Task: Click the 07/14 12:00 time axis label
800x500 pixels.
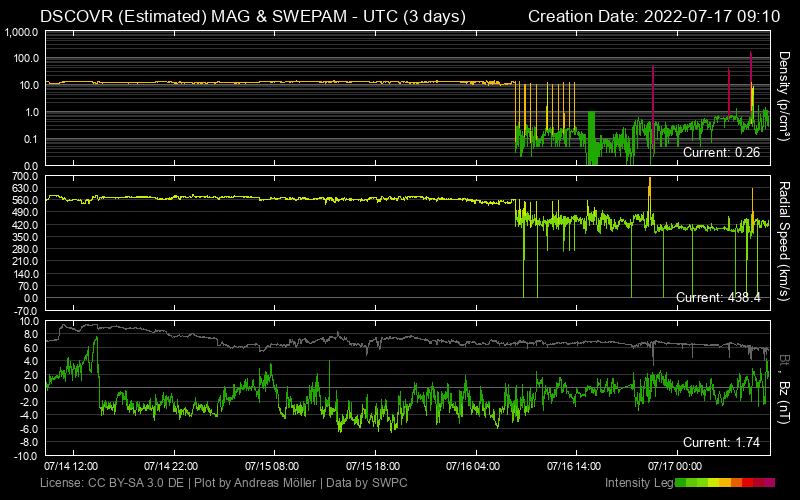Action: pyautogui.click(x=71, y=466)
